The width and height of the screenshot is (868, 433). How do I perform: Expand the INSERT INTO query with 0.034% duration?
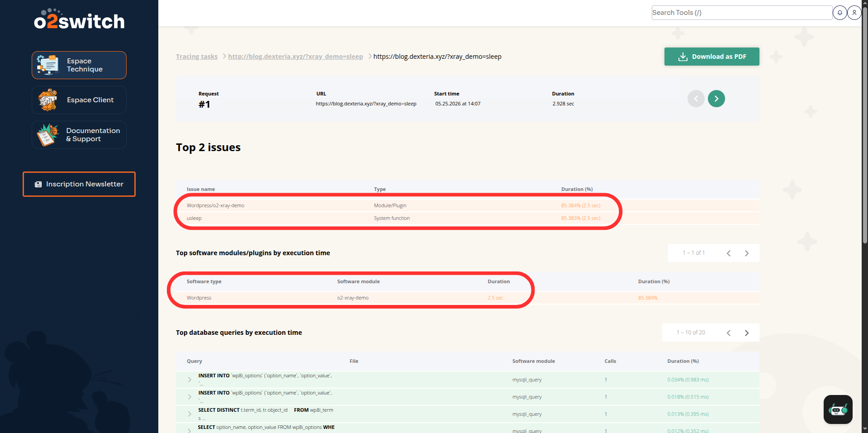(x=190, y=380)
